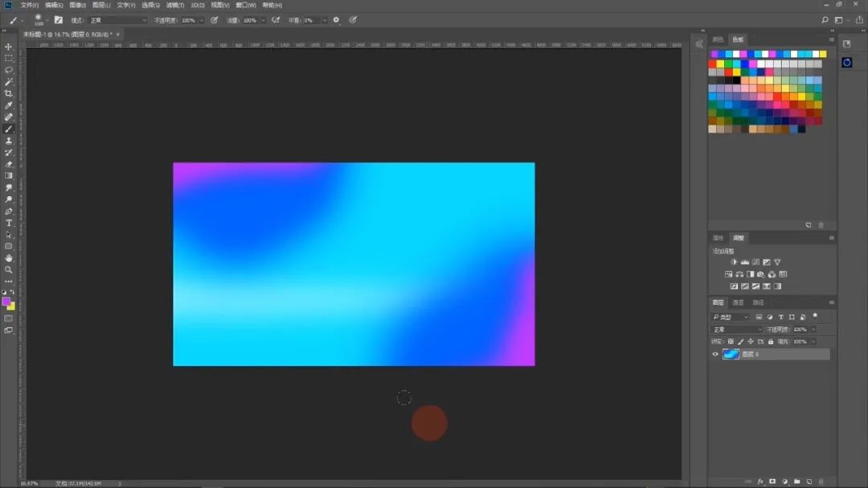This screenshot has height=488, width=868.
Task: Open the extra tools ellipsis
Action: click(x=8, y=281)
